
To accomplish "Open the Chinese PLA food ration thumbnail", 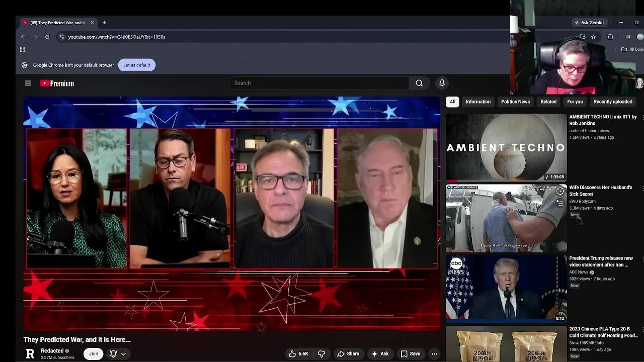I will 506,344.
